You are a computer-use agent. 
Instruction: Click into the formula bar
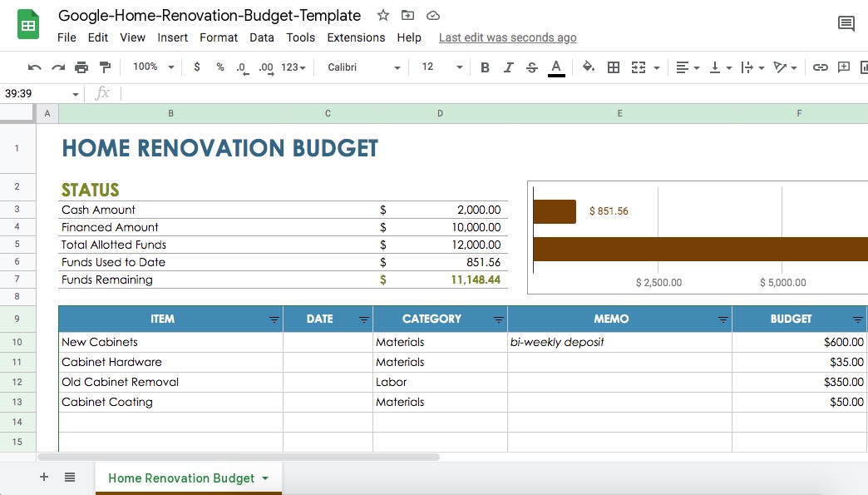493,93
